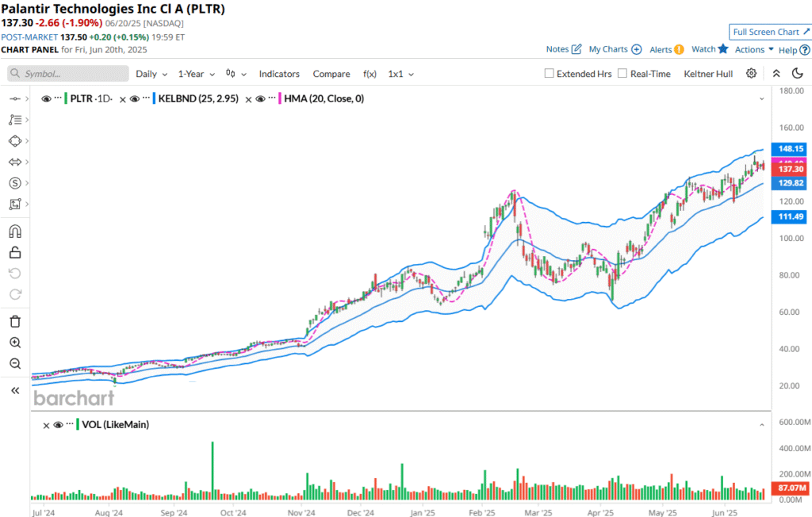Click the Symbol search field
The width and height of the screenshot is (812, 517).
coord(68,74)
